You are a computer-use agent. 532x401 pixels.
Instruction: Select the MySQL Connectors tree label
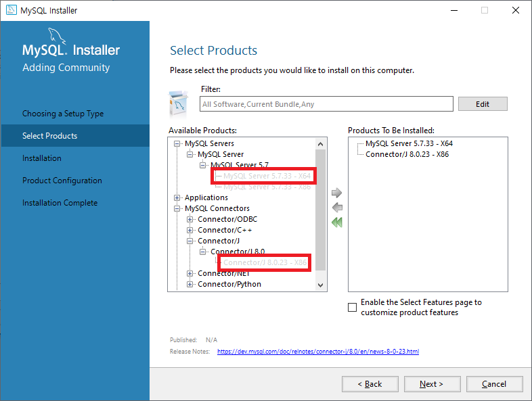click(217, 208)
